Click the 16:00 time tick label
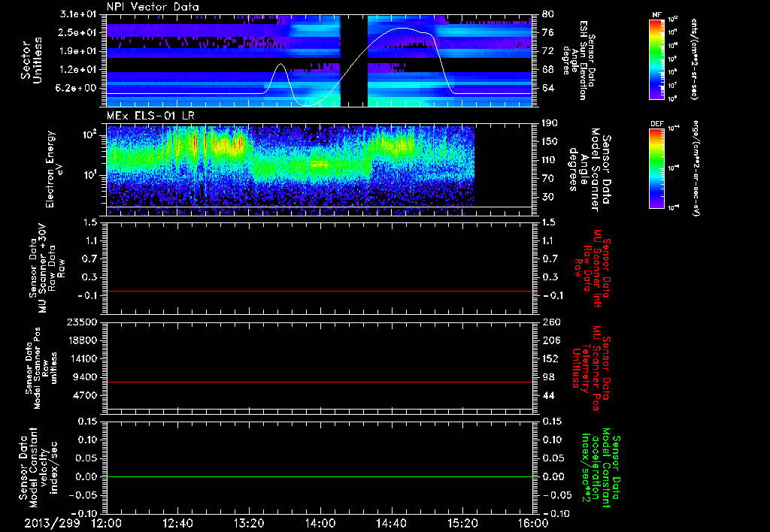 point(533,523)
